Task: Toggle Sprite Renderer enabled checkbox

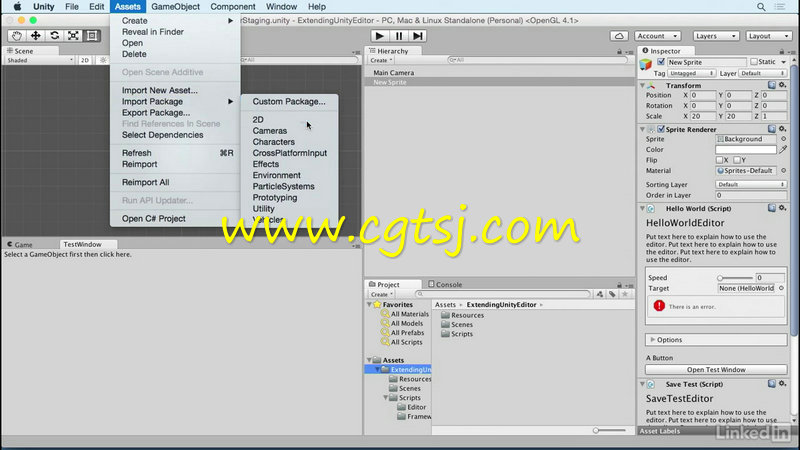Action: [x=661, y=129]
